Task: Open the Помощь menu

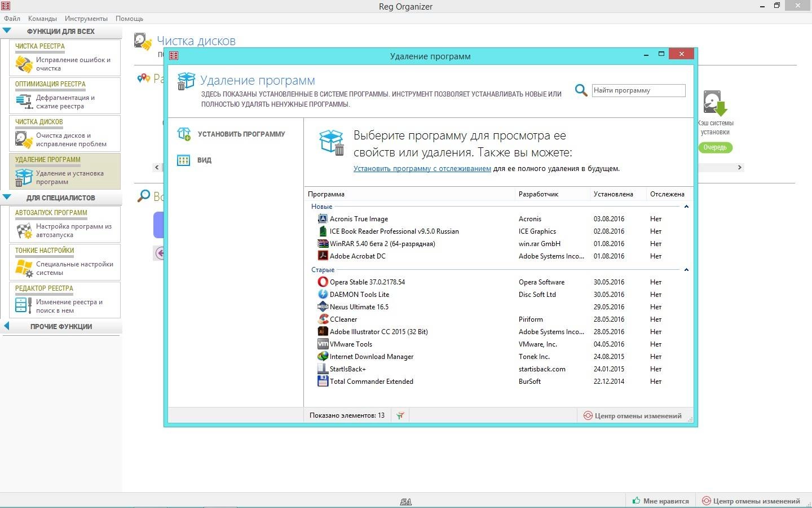Action: pyautogui.click(x=129, y=19)
